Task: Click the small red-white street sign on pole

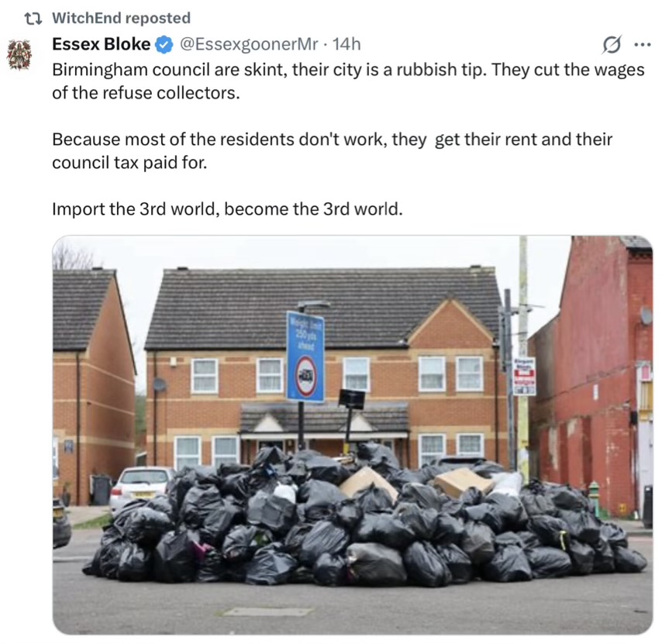Action: (x=525, y=376)
